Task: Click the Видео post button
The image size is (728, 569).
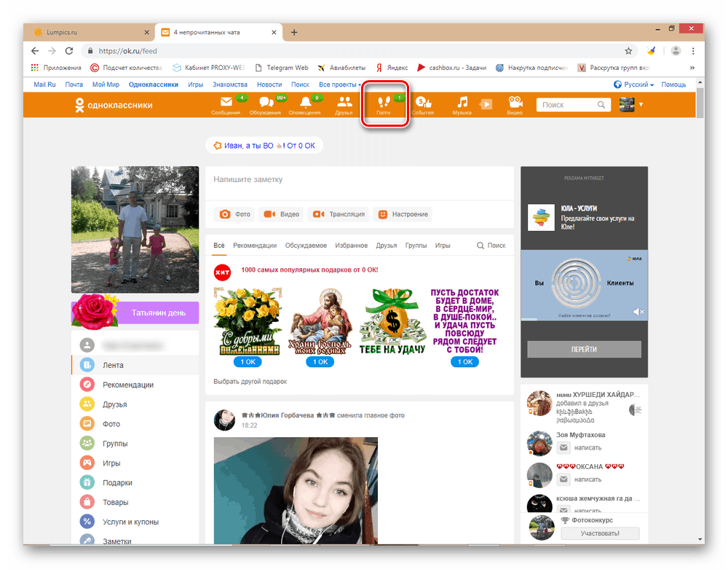Action: [281, 214]
